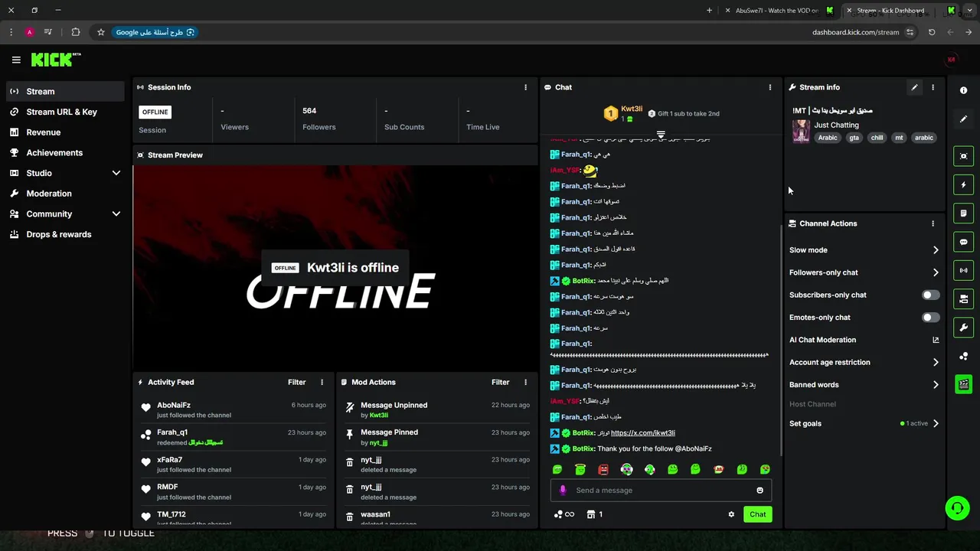
Task: Open the x.com/ikwt3li link in chat
Action: point(643,433)
